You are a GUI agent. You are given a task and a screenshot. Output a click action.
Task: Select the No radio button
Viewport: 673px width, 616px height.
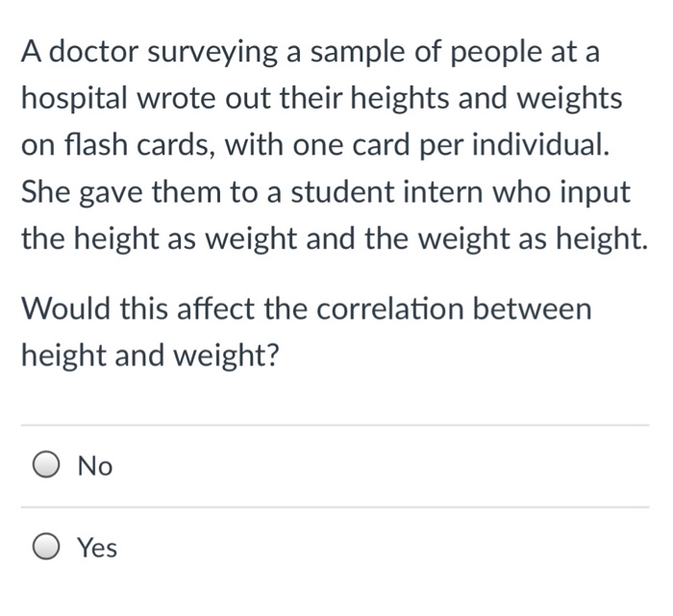coord(46,466)
